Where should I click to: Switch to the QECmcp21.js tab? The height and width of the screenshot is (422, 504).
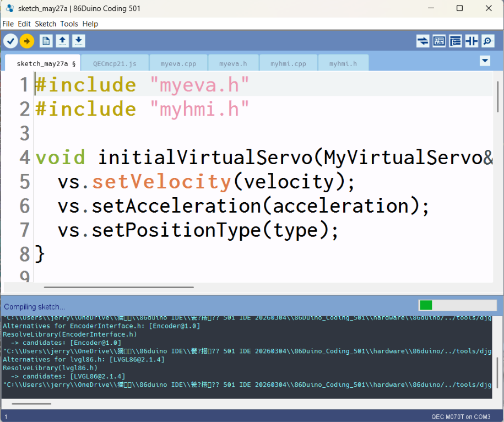tap(115, 63)
